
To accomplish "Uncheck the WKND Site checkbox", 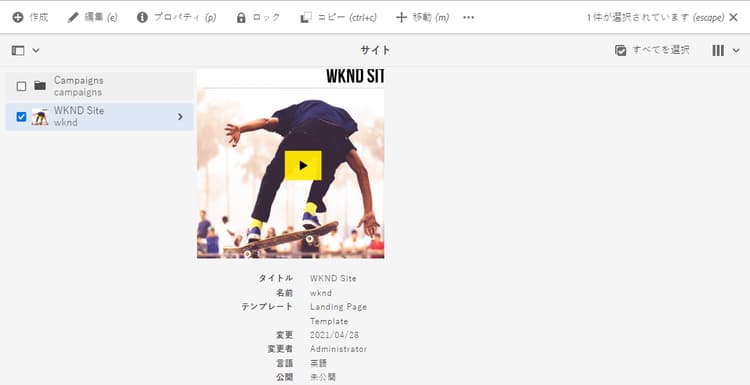I will coord(22,116).
